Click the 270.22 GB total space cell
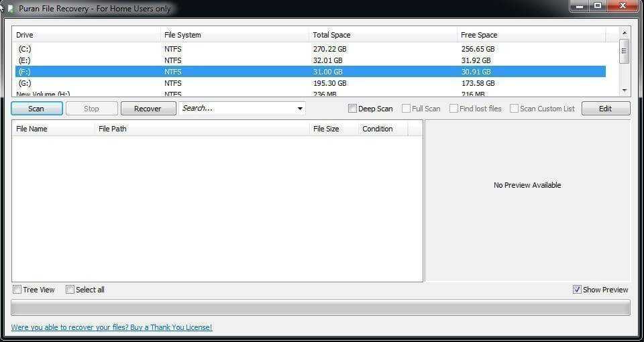Image resolution: width=644 pixels, height=342 pixels. point(329,49)
